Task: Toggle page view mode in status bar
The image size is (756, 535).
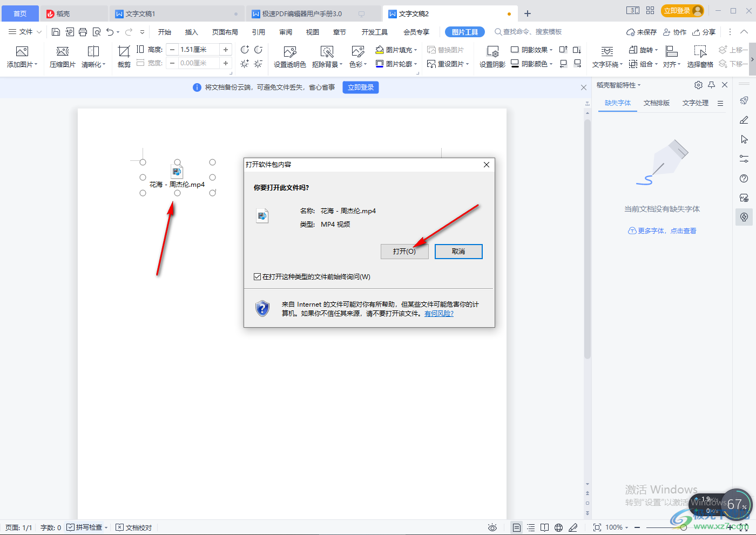Action: pyautogui.click(x=517, y=527)
